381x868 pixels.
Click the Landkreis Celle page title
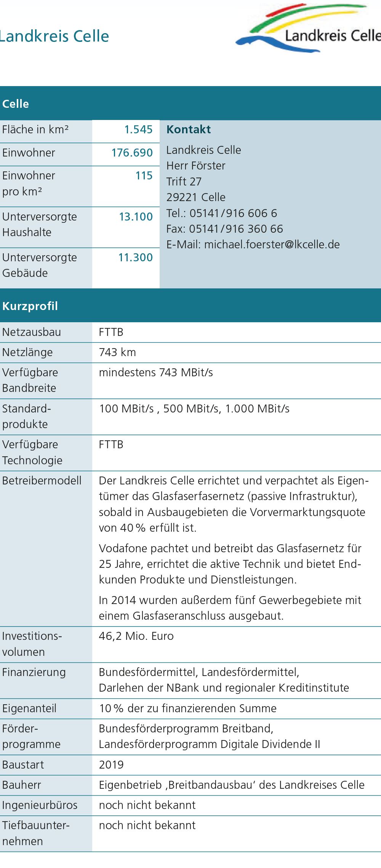click(54, 37)
